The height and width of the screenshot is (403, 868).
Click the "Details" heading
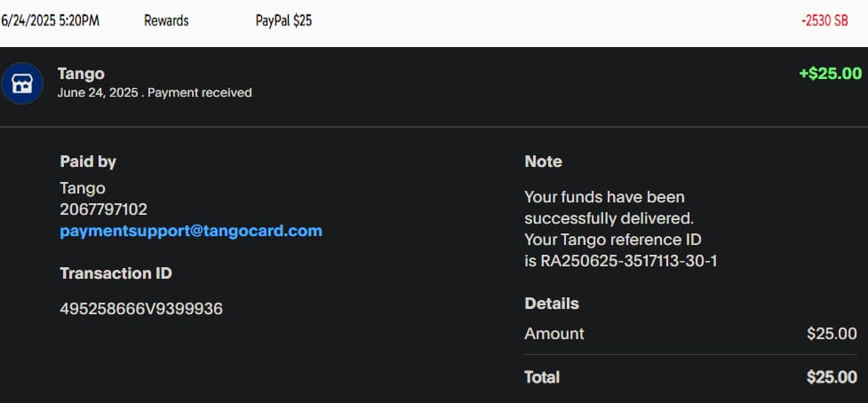552,304
